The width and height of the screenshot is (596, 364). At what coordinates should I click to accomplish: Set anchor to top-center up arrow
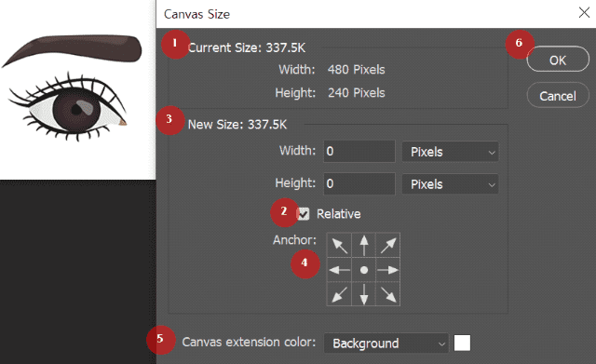point(364,245)
